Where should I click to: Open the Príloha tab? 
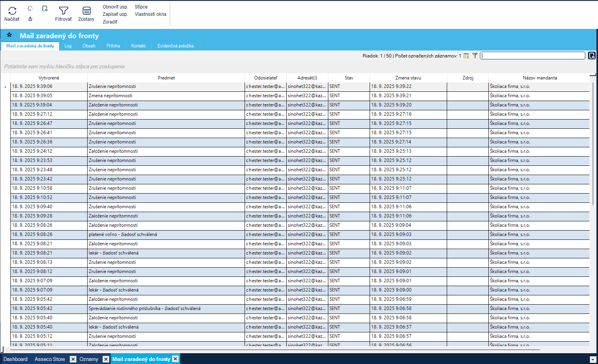(x=113, y=46)
